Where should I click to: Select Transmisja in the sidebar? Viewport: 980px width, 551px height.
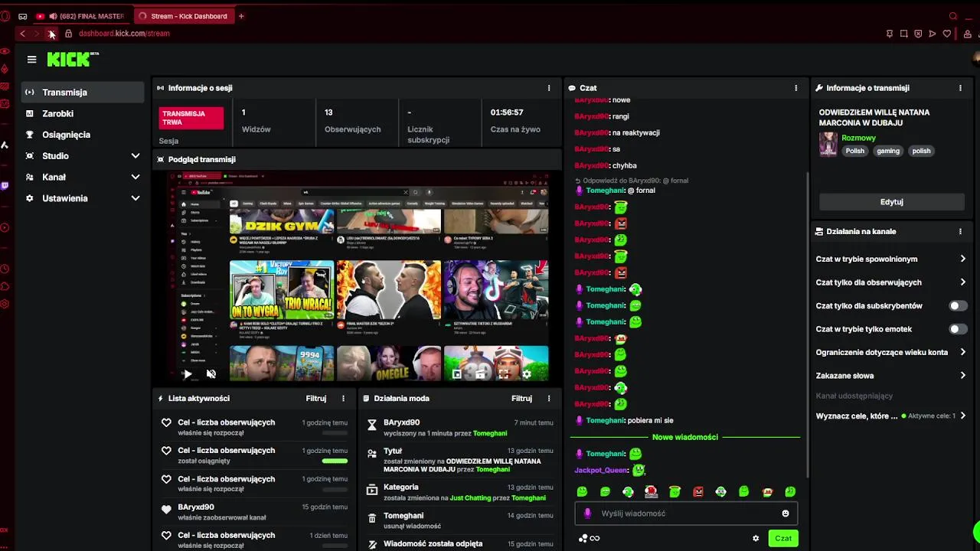pos(83,92)
